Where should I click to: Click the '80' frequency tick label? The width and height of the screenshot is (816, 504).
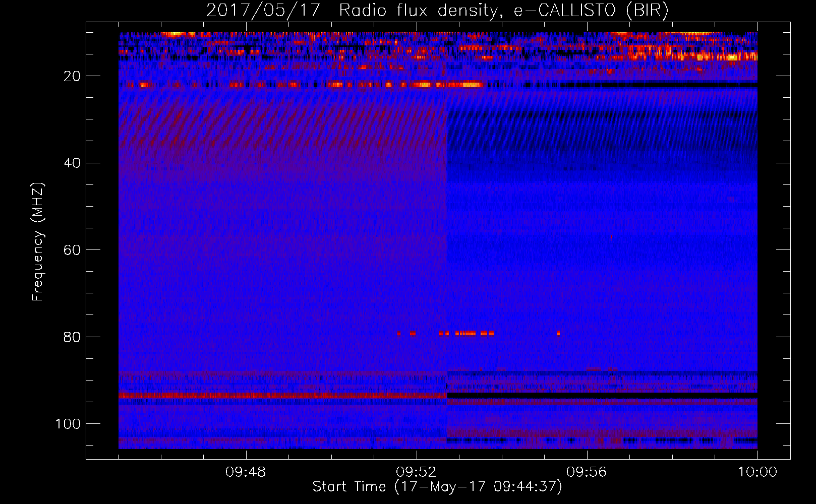[73, 337]
